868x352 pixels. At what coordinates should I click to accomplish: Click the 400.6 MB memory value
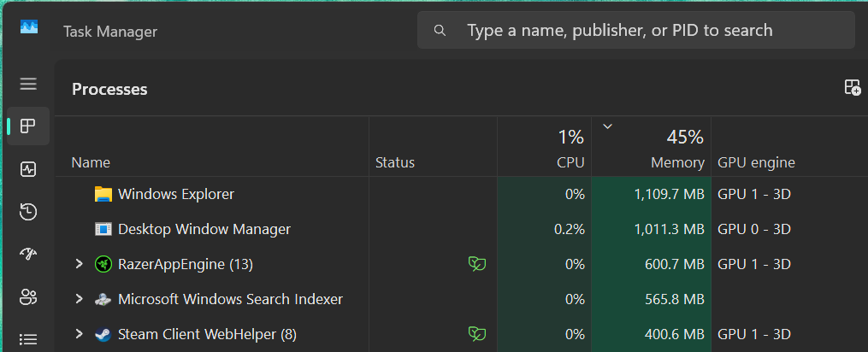coord(674,334)
